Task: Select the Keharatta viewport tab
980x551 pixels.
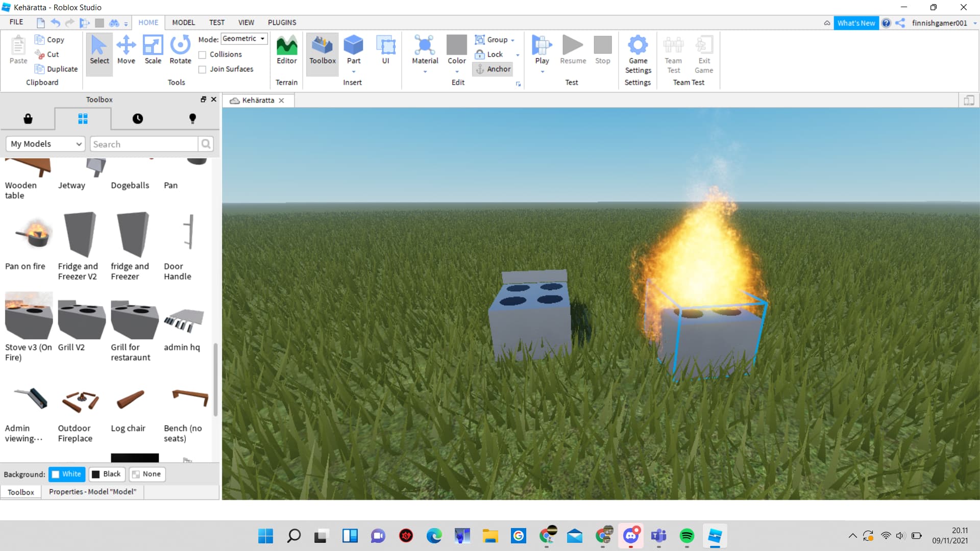Action: click(258, 101)
